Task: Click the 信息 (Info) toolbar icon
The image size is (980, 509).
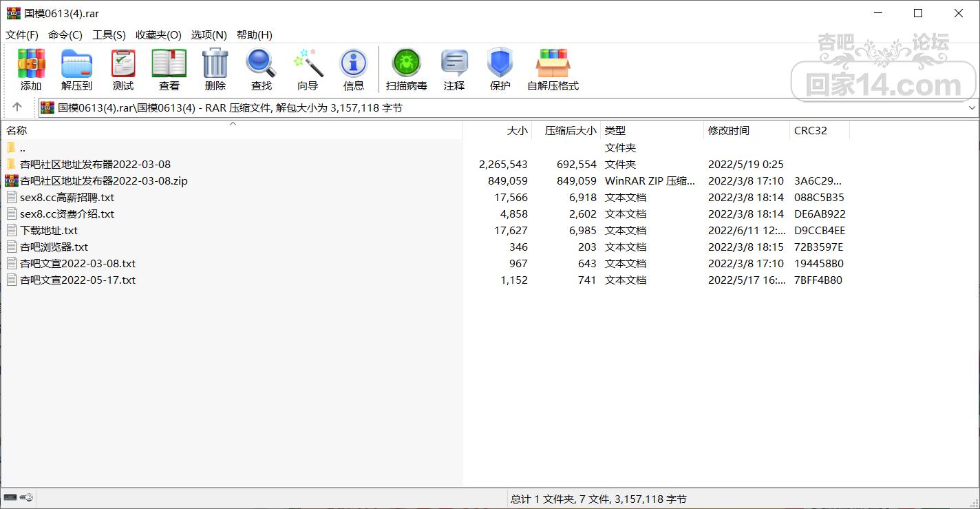Action: click(354, 63)
